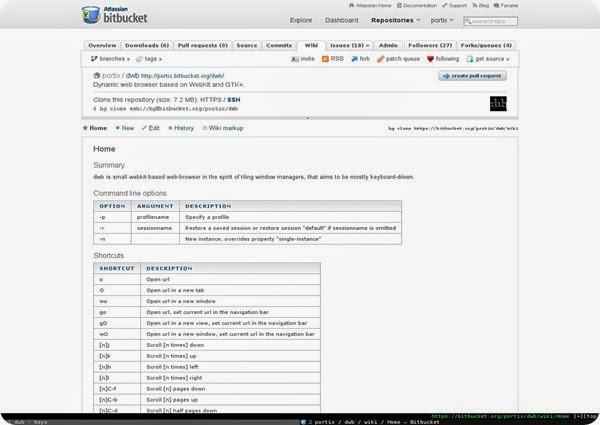Switch to the Commits tab
The image size is (600, 425).
[279, 46]
